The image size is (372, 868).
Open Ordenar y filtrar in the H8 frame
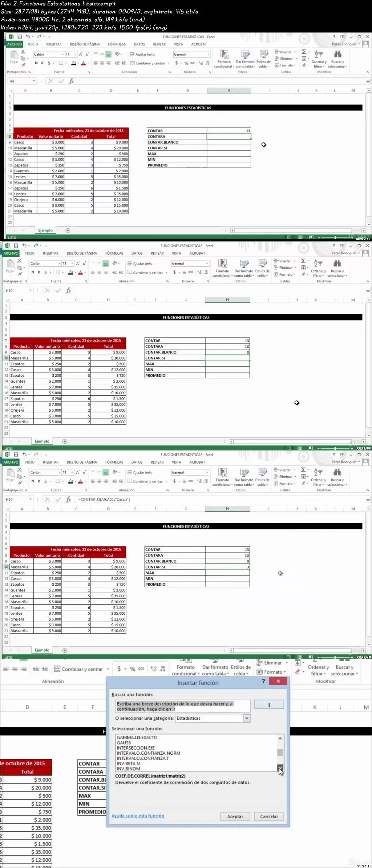[319, 59]
